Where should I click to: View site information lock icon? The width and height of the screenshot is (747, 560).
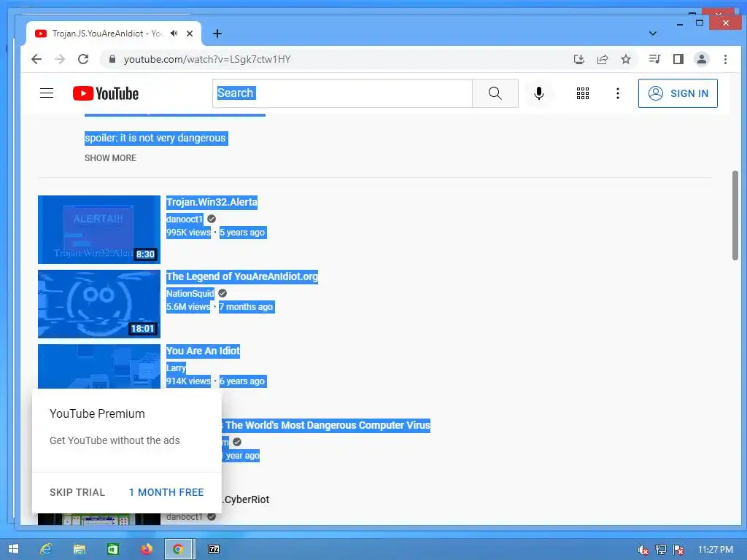pyautogui.click(x=112, y=59)
